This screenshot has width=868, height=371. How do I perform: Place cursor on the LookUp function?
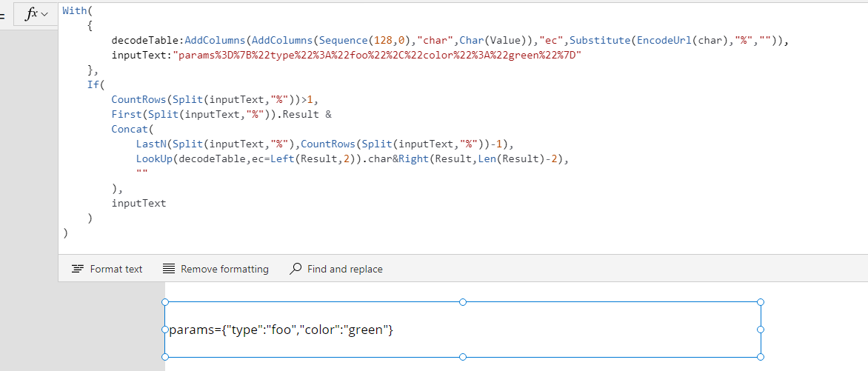(x=153, y=158)
